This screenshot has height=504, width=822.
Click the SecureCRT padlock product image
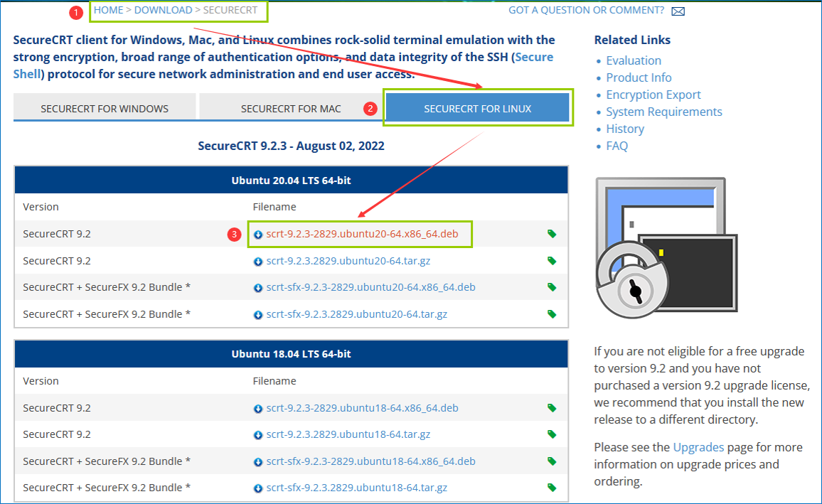666,248
